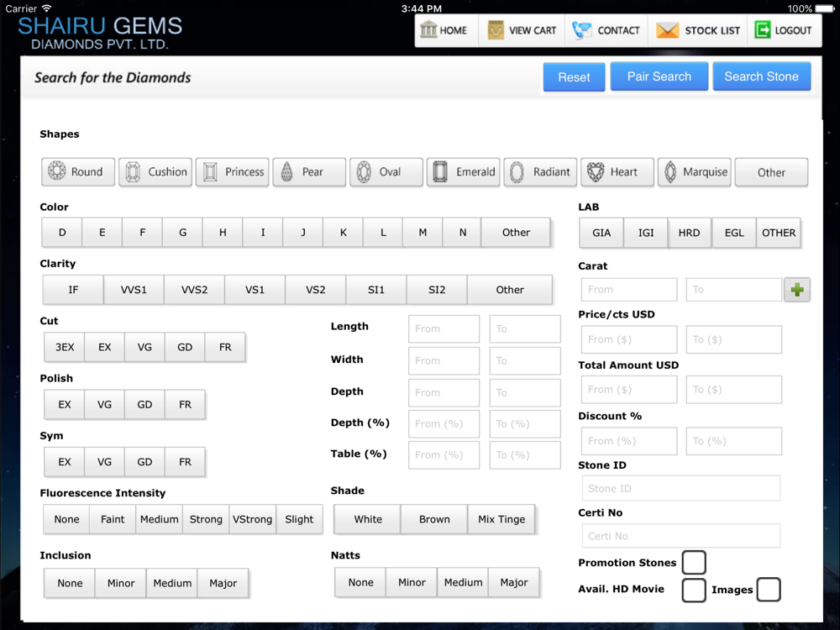Tick the Images checkbox
Viewport: 840px width, 630px height.
[x=768, y=590]
